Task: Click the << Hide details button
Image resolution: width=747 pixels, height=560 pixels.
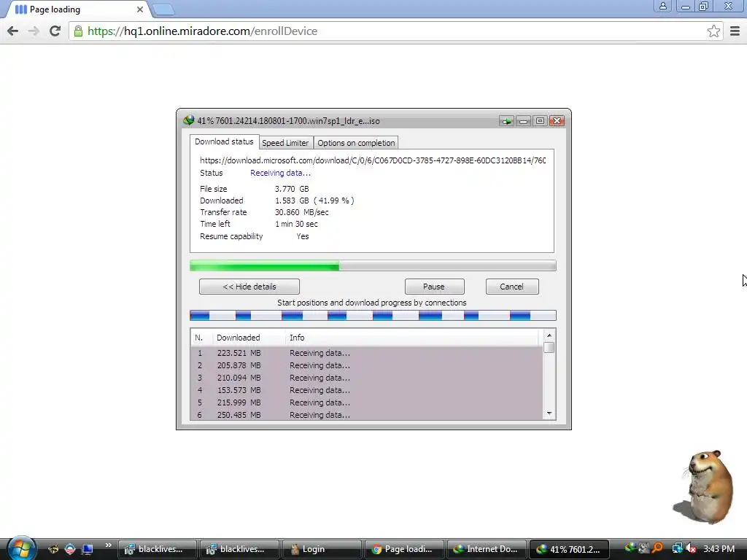Action: 249,287
